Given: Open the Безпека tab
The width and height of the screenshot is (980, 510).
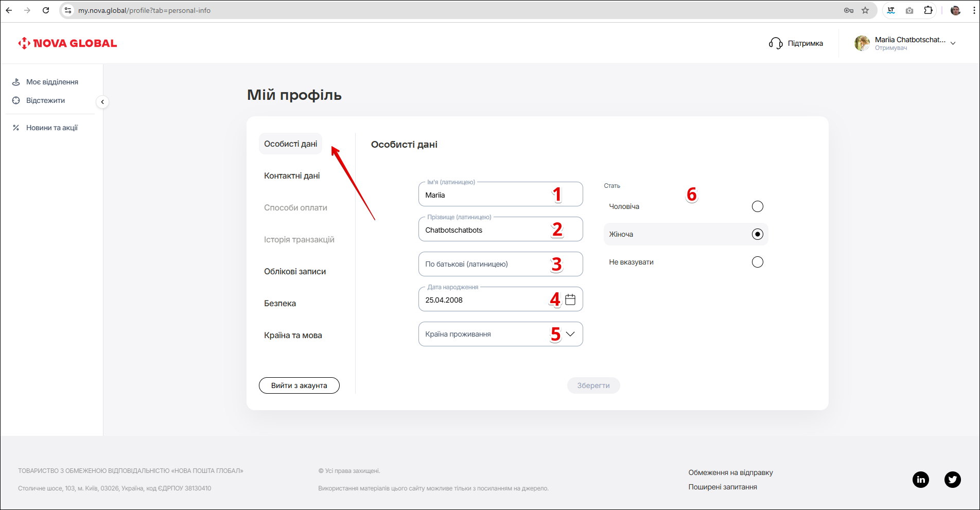Looking at the screenshot, I should pyautogui.click(x=280, y=304).
